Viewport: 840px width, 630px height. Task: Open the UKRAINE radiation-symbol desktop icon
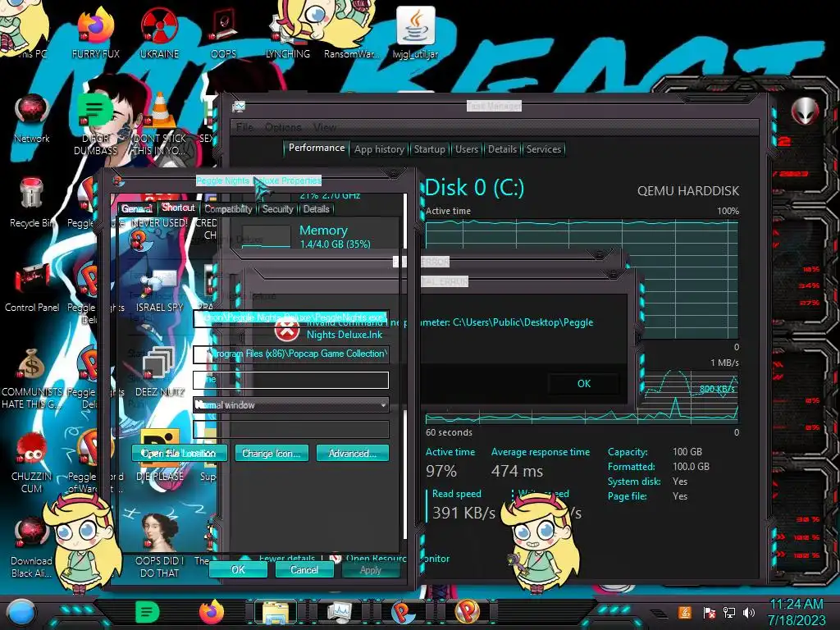coord(159,32)
